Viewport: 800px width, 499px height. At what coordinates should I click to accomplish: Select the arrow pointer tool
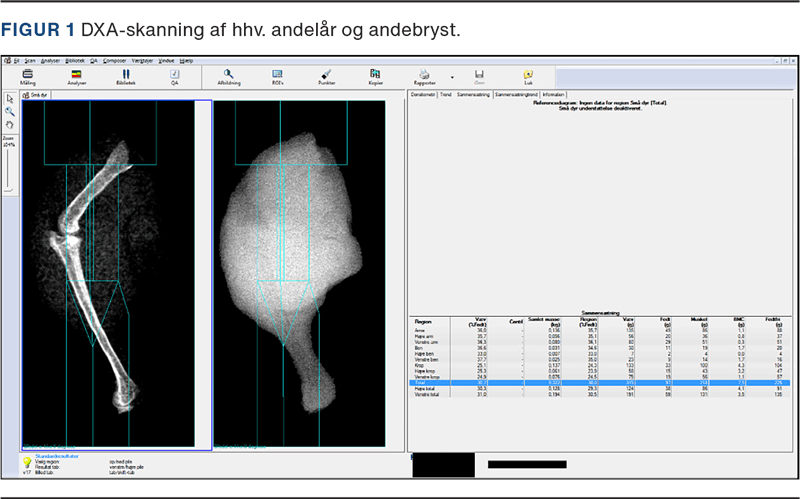10,99
